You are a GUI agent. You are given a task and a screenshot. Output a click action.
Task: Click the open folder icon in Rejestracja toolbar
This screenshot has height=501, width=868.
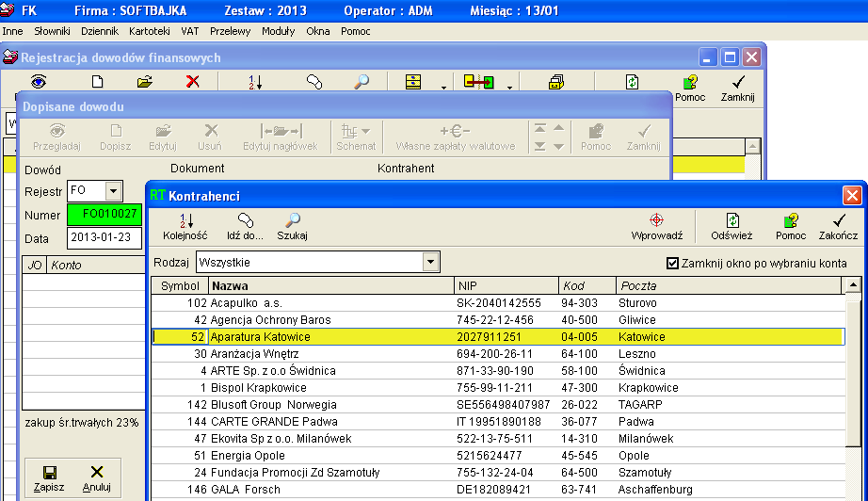(x=144, y=82)
